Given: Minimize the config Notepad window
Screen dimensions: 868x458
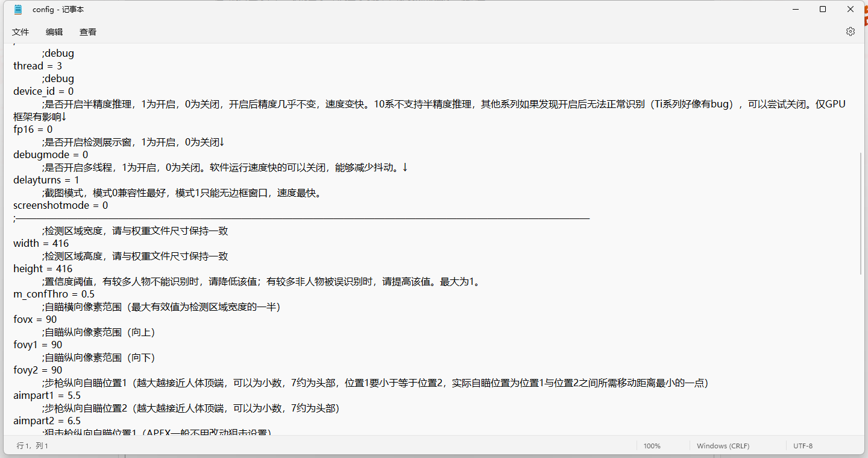Looking at the screenshot, I should tap(795, 10).
